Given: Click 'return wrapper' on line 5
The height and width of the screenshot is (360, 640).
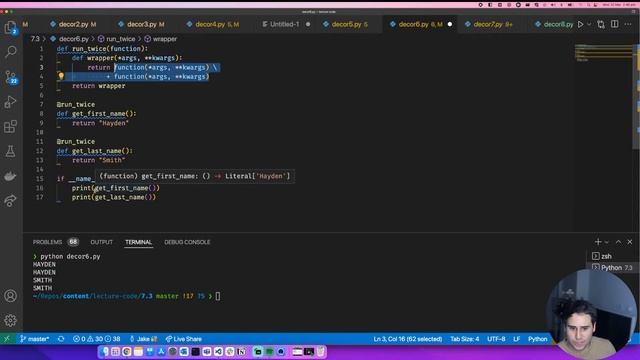Looking at the screenshot, I should (99, 86).
